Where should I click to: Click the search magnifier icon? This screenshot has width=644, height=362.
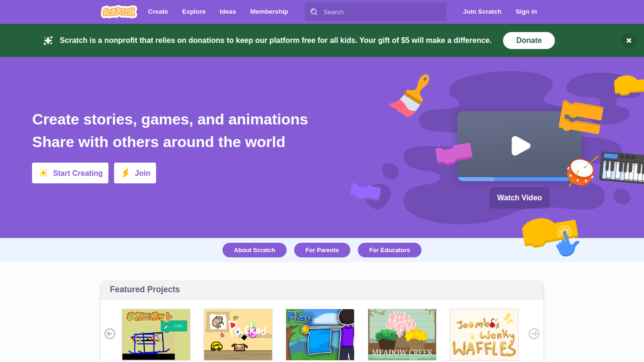pos(314,12)
